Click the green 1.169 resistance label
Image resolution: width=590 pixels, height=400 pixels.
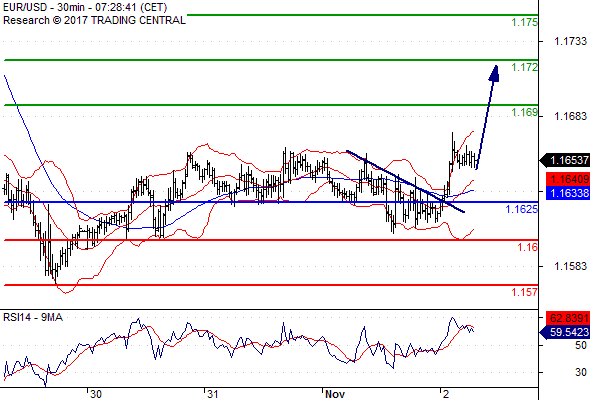coord(524,112)
